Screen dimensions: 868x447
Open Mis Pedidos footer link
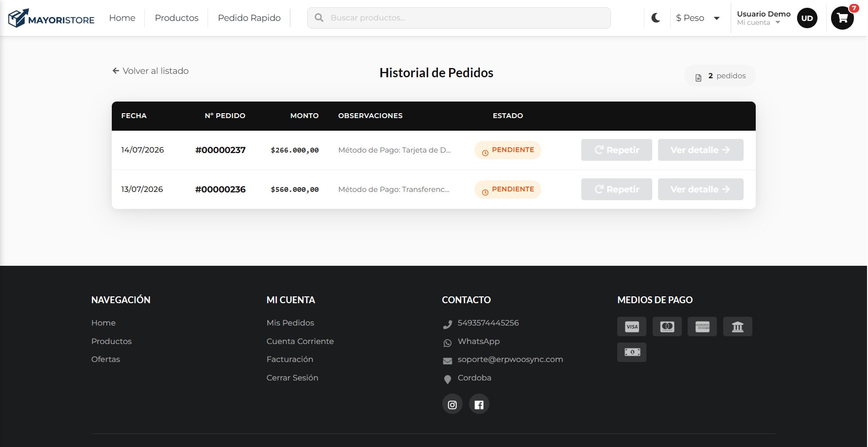point(291,323)
